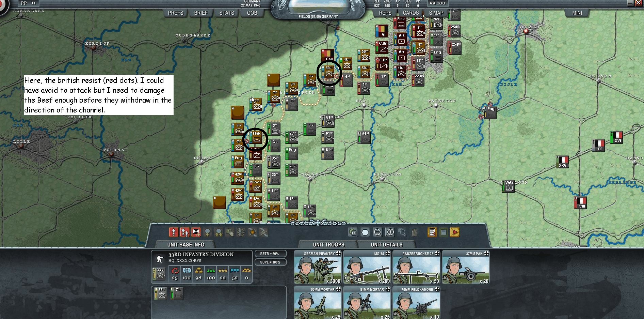Open the REPS reports menu

point(385,13)
